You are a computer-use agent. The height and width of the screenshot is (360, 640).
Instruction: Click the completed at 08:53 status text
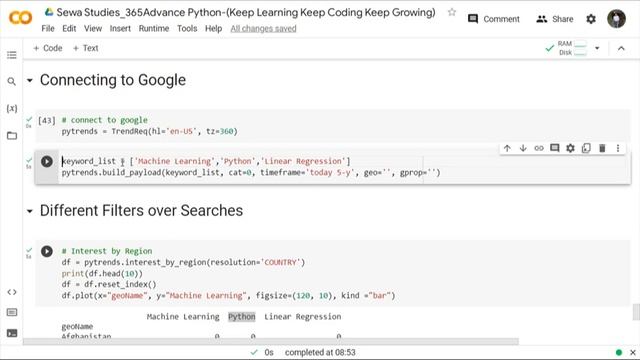(x=320, y=352)
